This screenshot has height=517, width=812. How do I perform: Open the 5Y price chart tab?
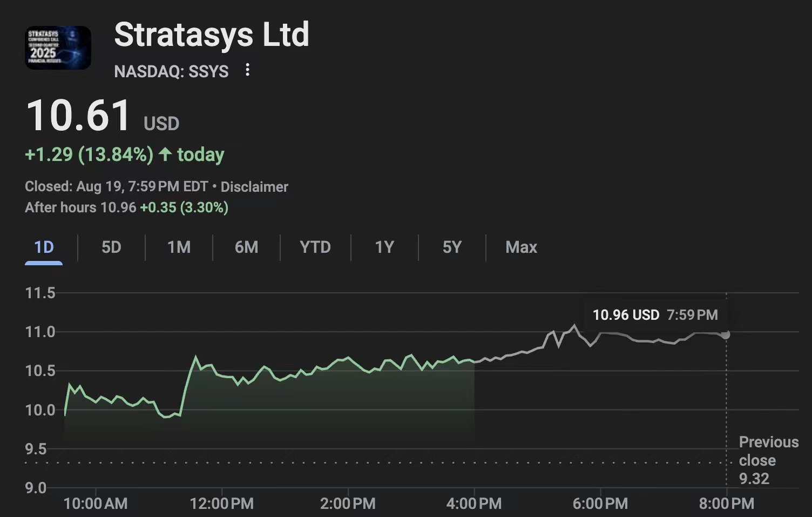tap(452, 247)
